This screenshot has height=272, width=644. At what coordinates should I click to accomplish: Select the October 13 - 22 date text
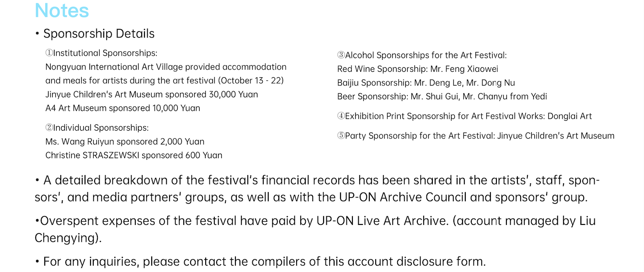(251, 81)
